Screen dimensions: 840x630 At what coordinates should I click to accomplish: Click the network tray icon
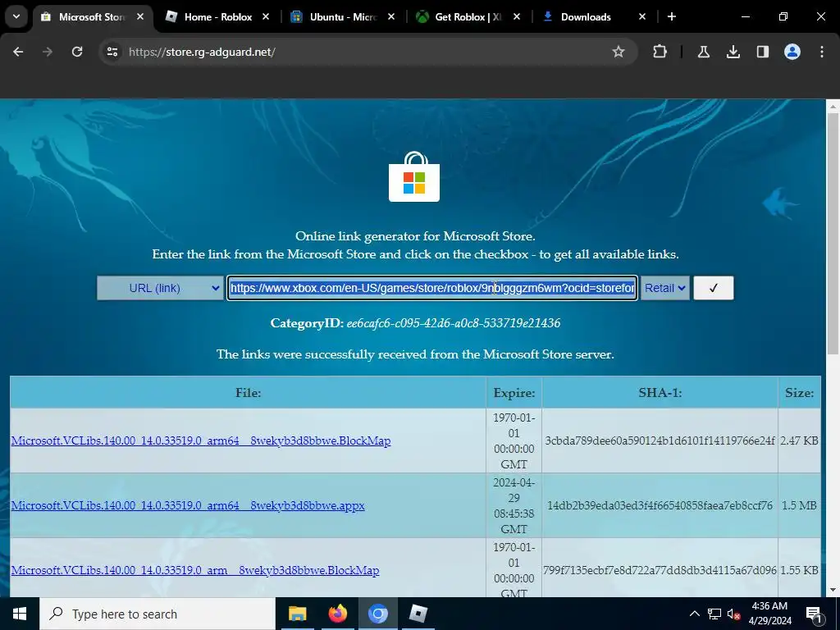click(714, 614)
